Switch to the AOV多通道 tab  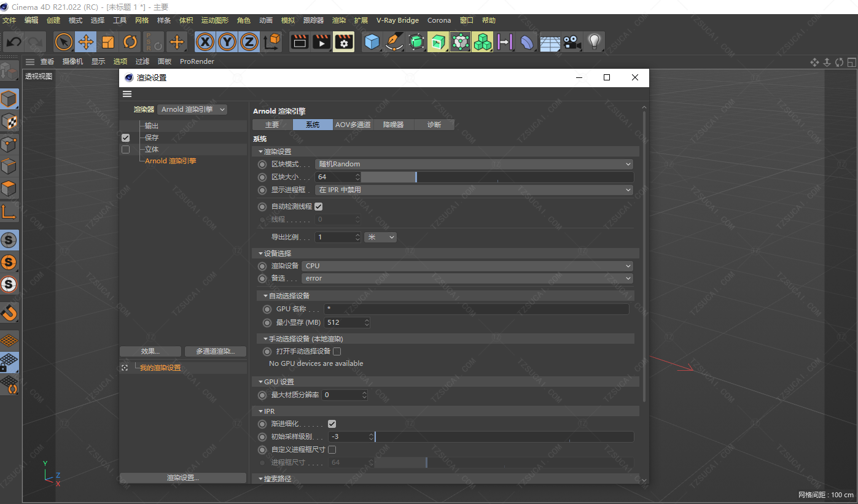coord(353,125)
